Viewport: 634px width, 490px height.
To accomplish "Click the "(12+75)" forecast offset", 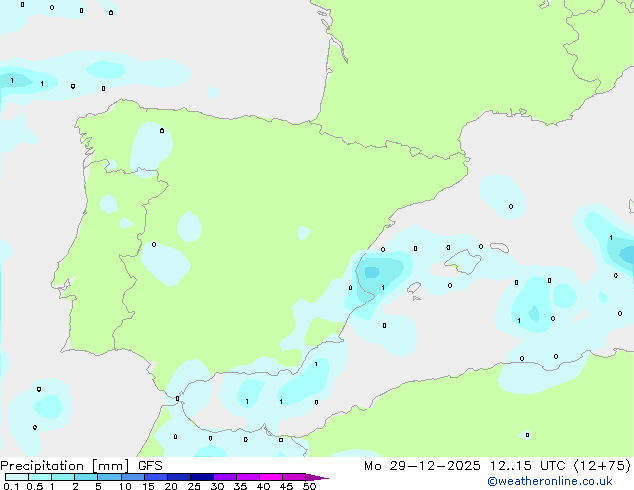I will coord(602,466).
